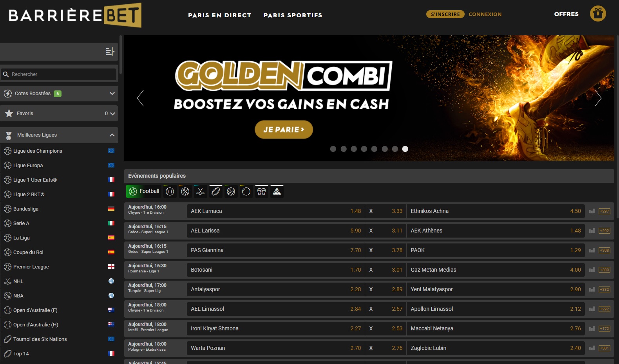This screenshot has height=364, width=619.
Task: Bet on draw at 3.11 for AEL Larissa
Action: tap(386, 231)
